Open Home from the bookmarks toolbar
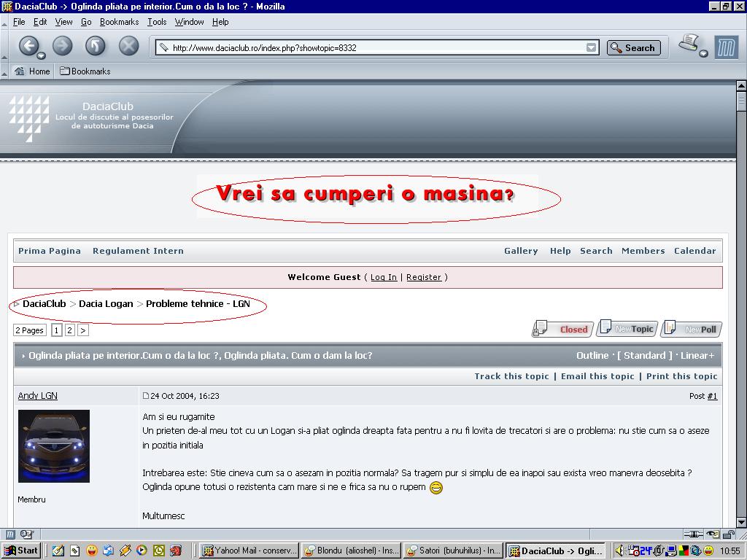Screen dimensions: 747x560 tap(33, 71)
